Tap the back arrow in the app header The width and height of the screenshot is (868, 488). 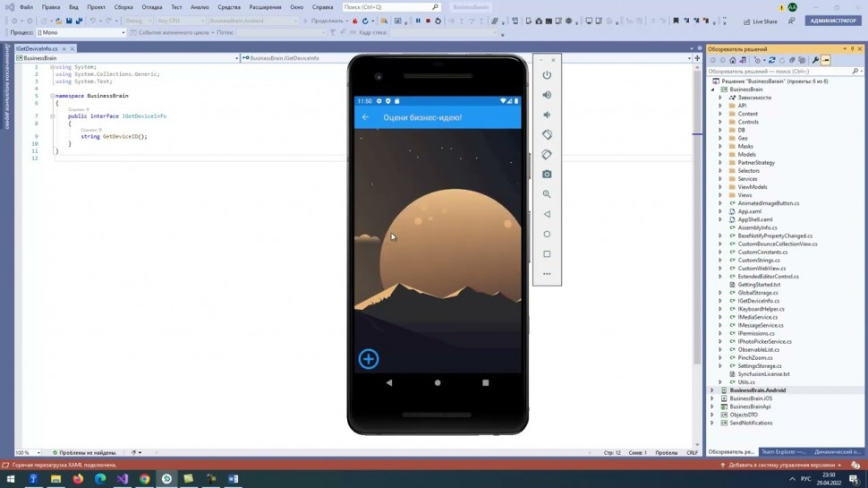point(365,117)
